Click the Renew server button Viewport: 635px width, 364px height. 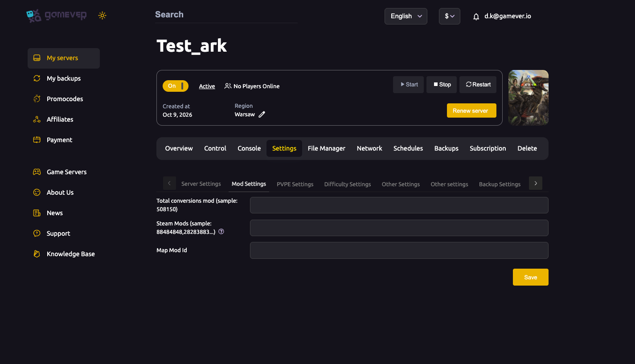[471, 110]
